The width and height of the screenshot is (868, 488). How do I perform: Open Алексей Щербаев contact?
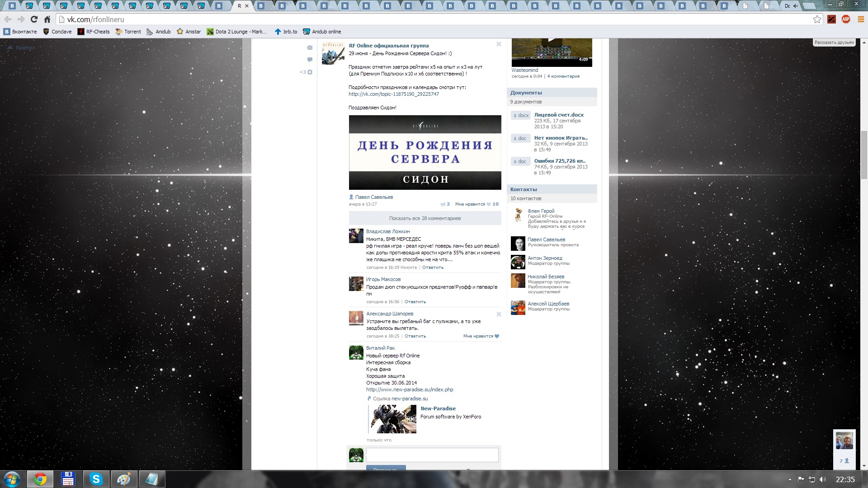[x=548, y=304]
